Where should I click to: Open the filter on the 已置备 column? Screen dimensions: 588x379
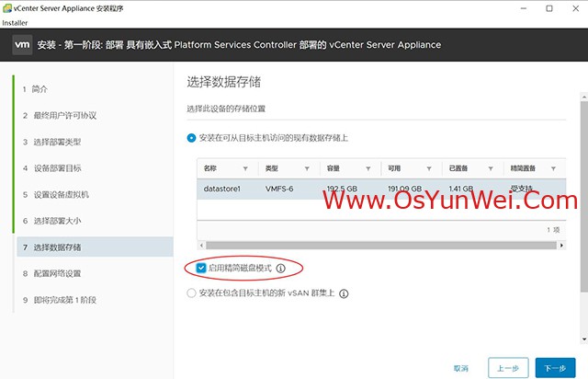pos(490,168)
